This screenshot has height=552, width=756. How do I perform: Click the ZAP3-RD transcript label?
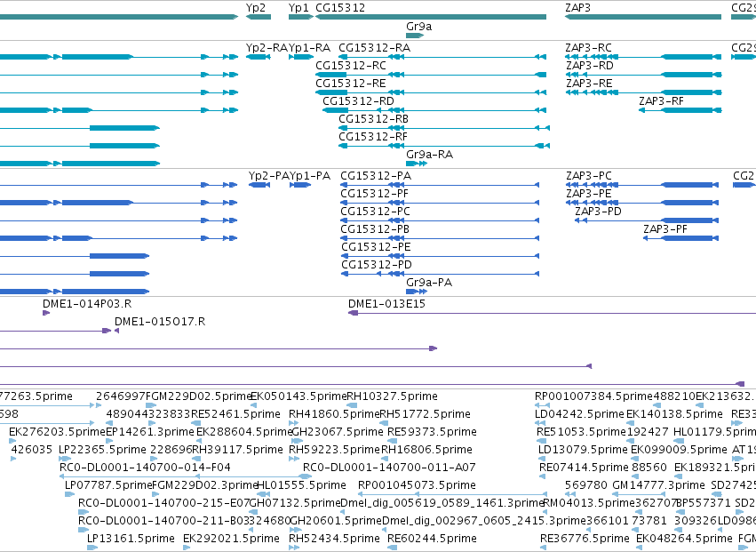pos(590,65)
